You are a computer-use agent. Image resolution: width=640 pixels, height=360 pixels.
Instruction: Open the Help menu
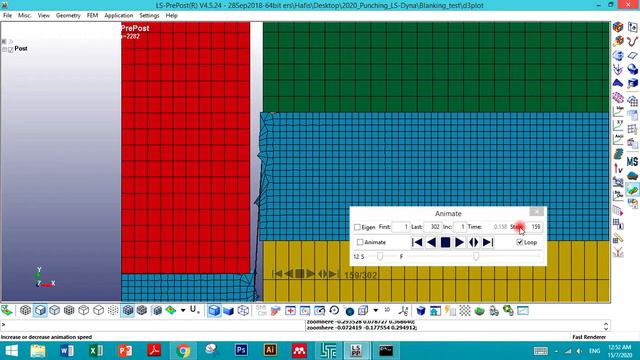click(x=171, y=16)
